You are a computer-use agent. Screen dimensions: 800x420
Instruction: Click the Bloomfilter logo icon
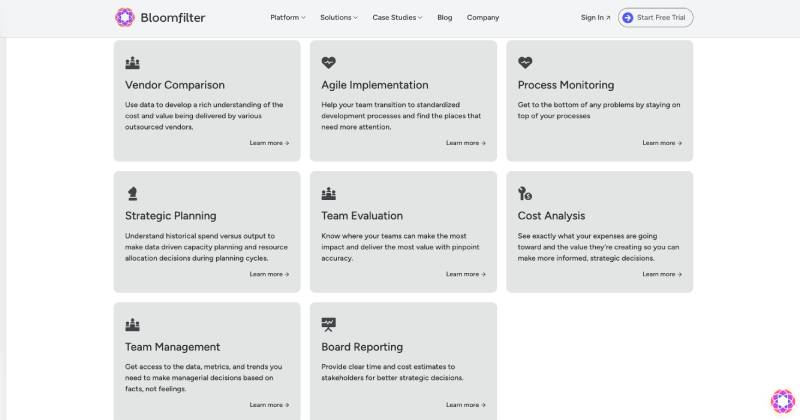124,17
